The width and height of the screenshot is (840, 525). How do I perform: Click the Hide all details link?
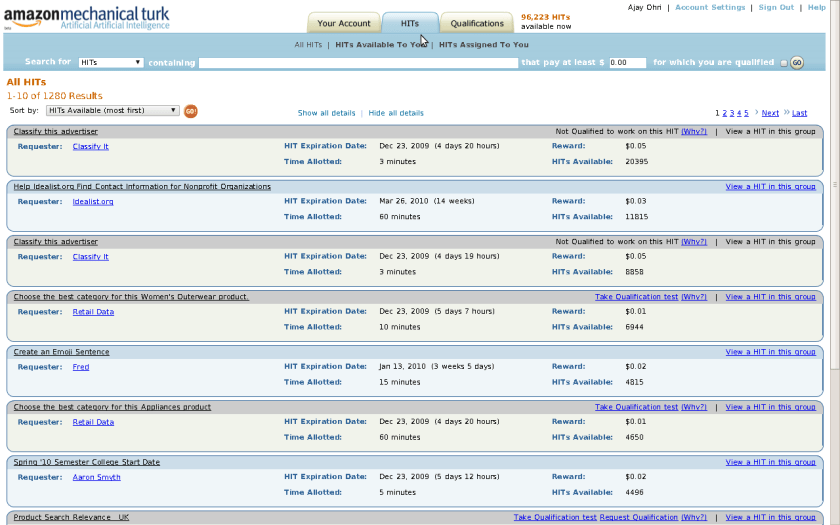click(396, 113)
